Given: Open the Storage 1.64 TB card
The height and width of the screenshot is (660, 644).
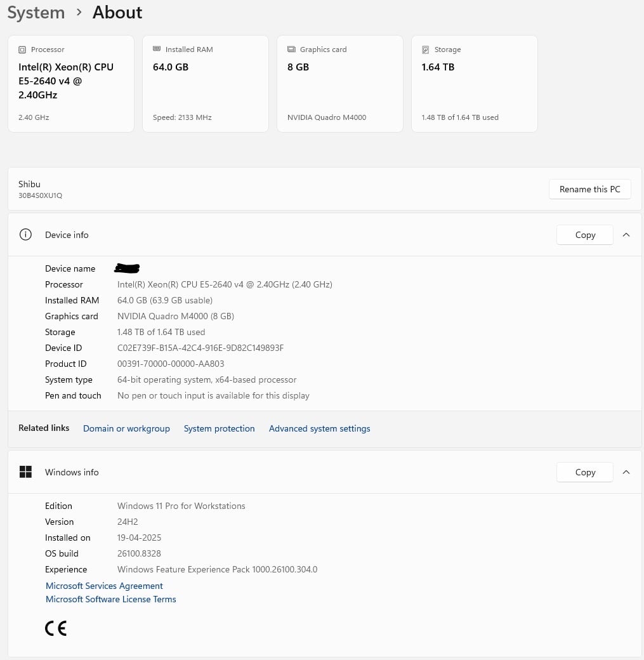Looking at the screenshot, I should click(x=475, y=84).
